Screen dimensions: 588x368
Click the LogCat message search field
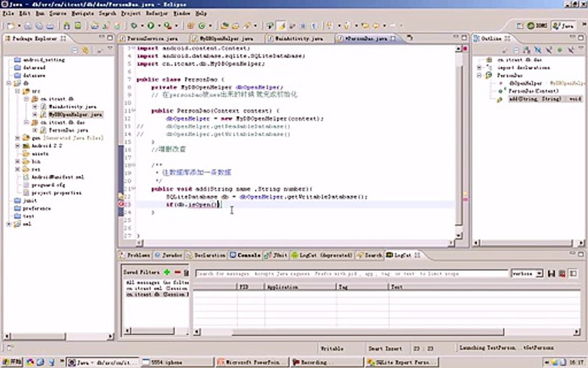tap(351, 273)
